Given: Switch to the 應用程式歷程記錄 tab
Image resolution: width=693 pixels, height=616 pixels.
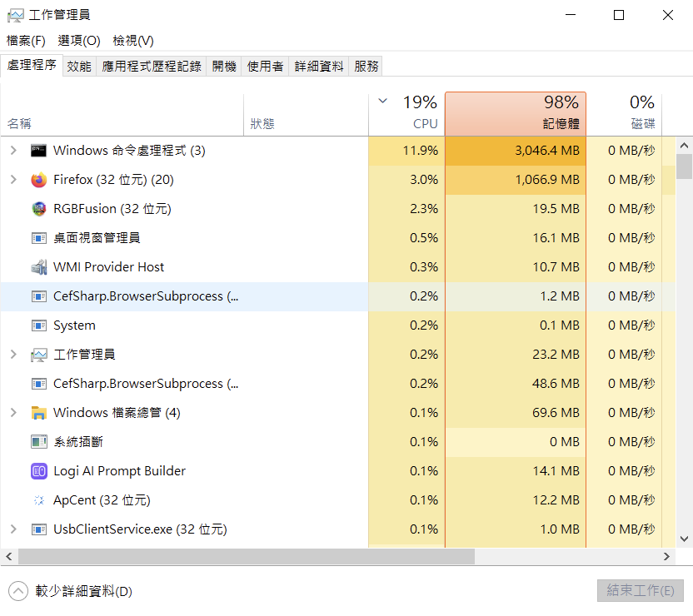Looking at the screenshot, I should point(151,67).
